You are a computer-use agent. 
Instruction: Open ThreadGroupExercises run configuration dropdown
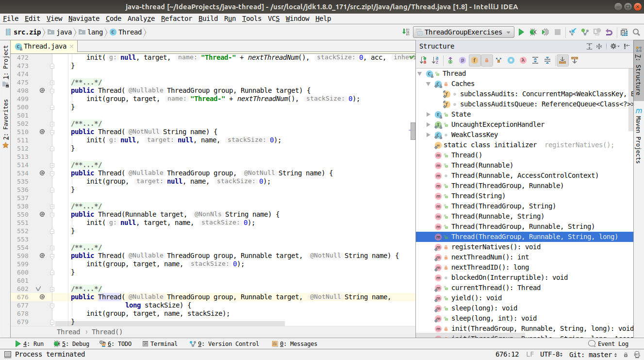click(x=463, y=32)
